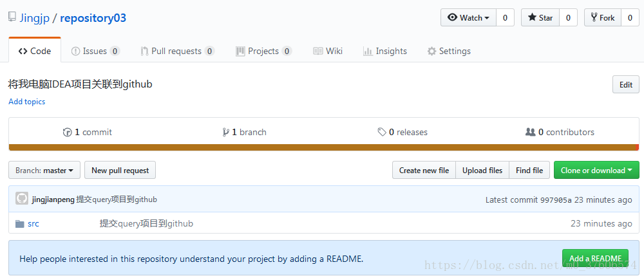The width and height of the screenshot is (644, 278).
Task: Open the jingjianpeng committer link
Action: 53,199
